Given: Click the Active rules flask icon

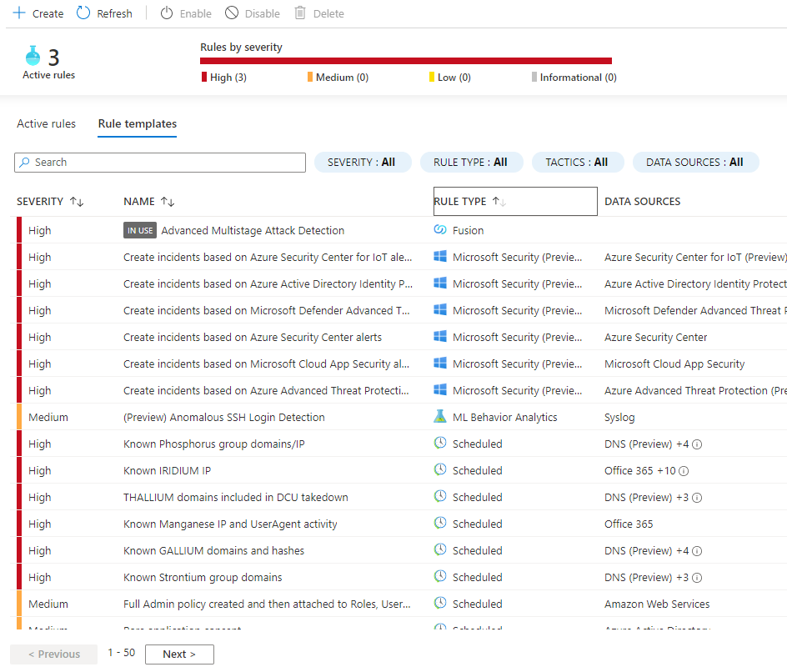Looking at the screenshot, I should click(33, 56).
